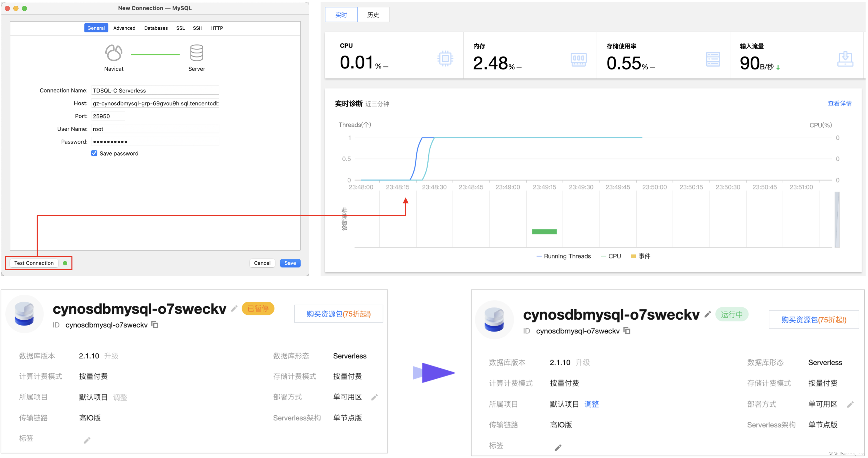Click the 已暂停 status badge
This screenshot has height=458, width=868.
(258, 309)
